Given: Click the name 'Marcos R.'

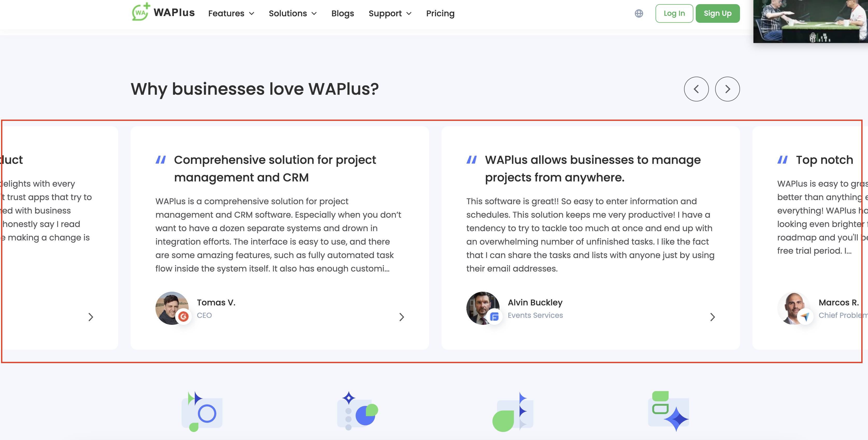Looking at the screenshot, I should pos(838,302).
